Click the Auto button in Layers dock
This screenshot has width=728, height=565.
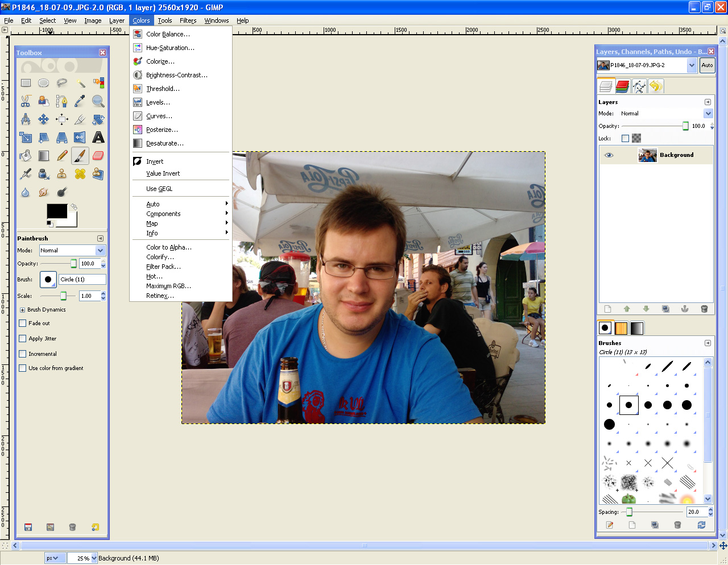click(x=707, y=65)
